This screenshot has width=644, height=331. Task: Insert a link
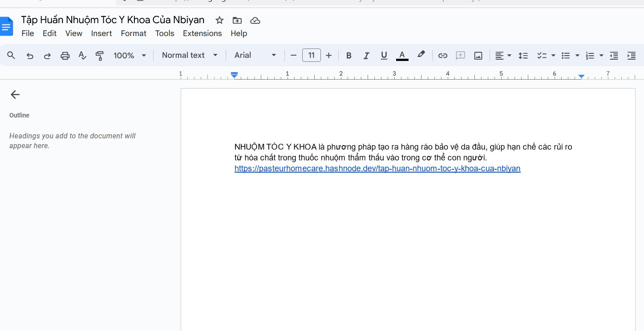(x=442, y=56)
